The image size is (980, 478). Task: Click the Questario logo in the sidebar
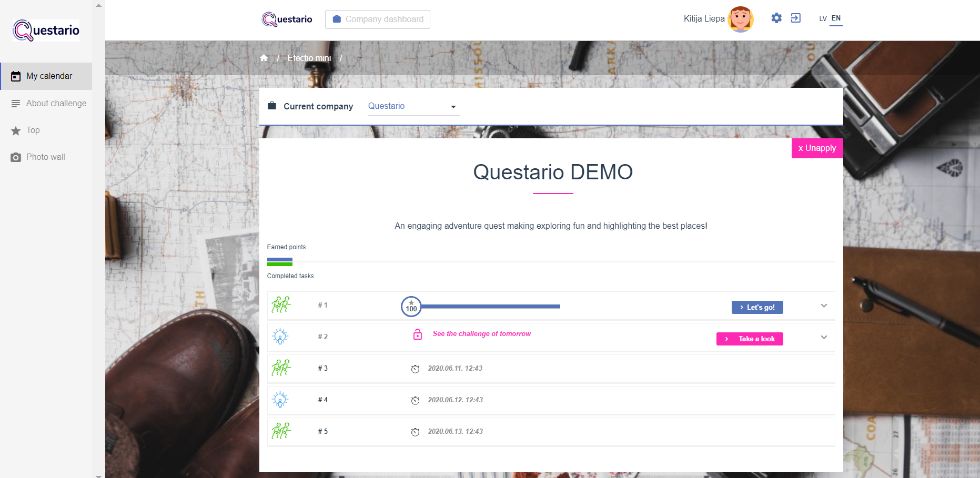click(46, 30)
